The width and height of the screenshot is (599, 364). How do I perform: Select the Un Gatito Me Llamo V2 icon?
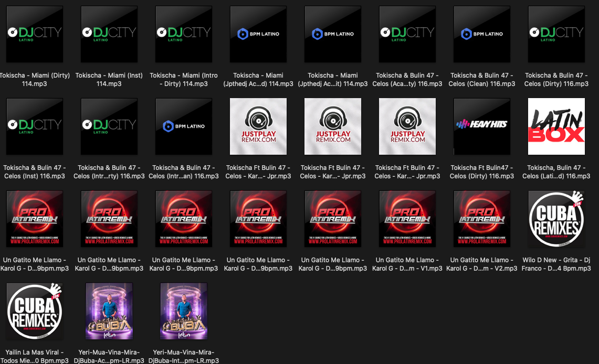point(482,219)
